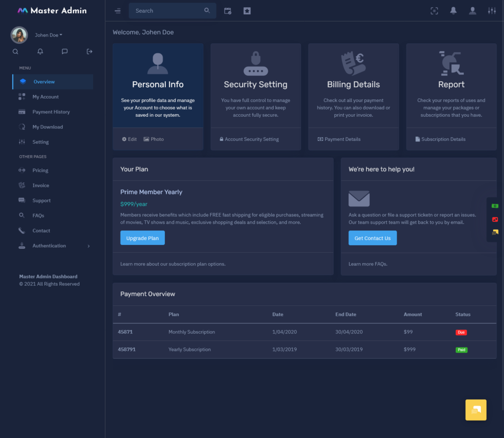Open the settings sliders icon in top bar
The width and height of the screenshot is (504, 438).
coord(492,11)
